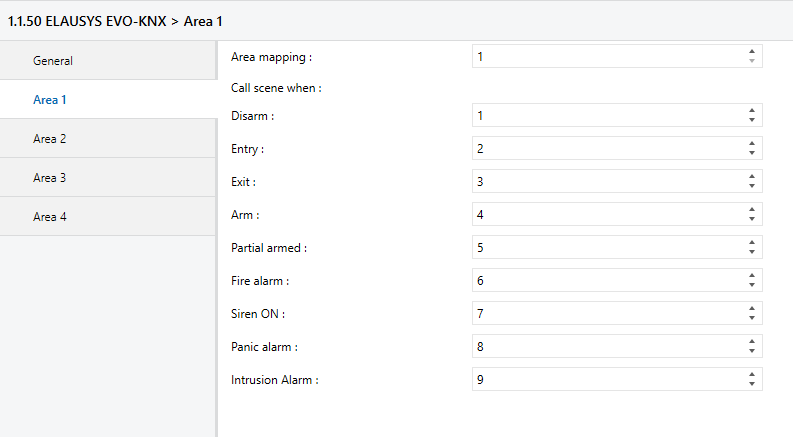The height and width of the screenshot is (437, 793).
Task: Click the Entry scene up arrow
Action: [752, 144]
